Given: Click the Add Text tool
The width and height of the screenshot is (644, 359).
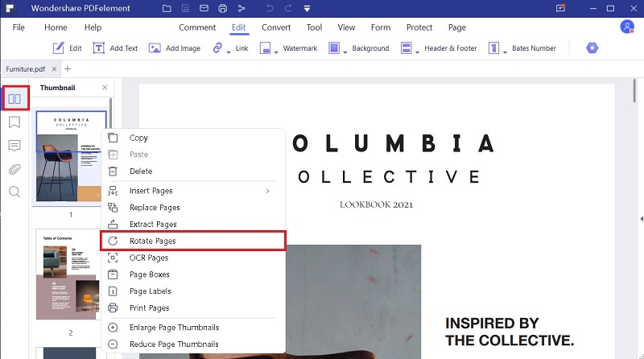Looking at the screenshot, I should click(x=115, y=48).
